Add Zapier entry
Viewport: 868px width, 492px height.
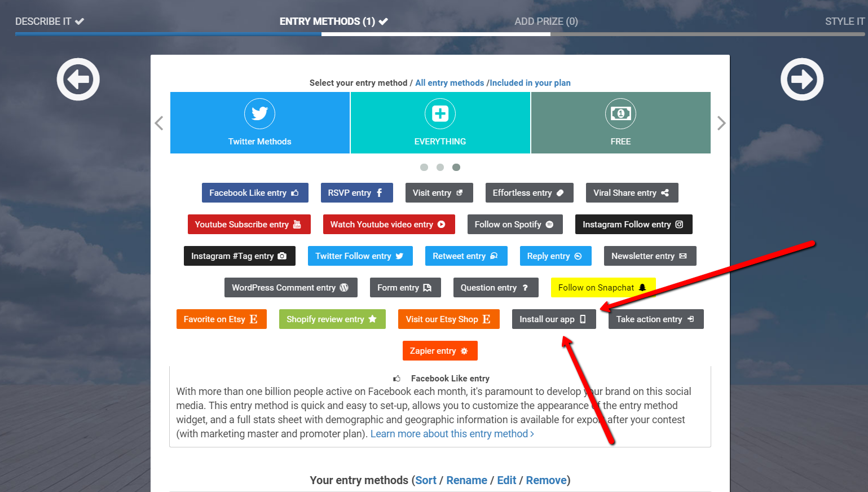pos(440,351)
